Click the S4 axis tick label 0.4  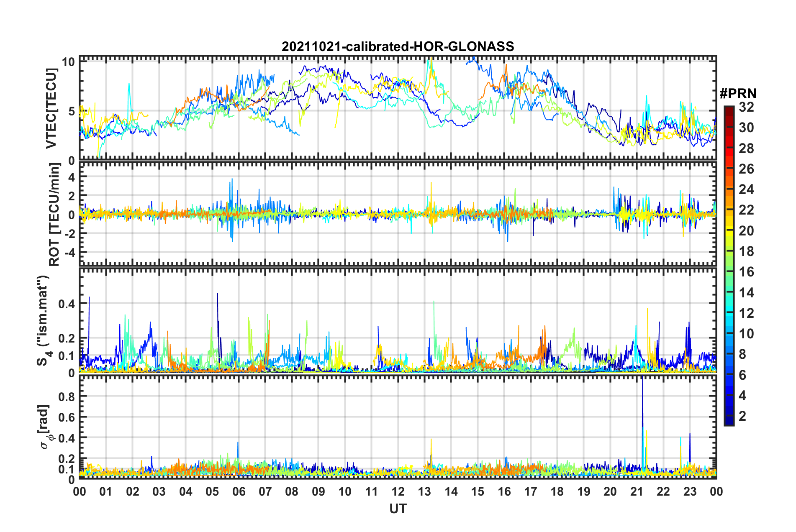[67, 304]
